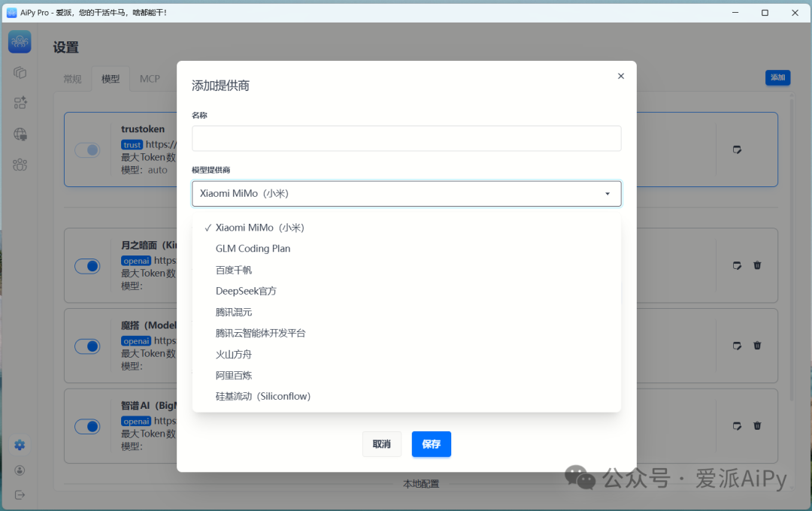Select 腾讯混元 option

[x=407, y=312]
